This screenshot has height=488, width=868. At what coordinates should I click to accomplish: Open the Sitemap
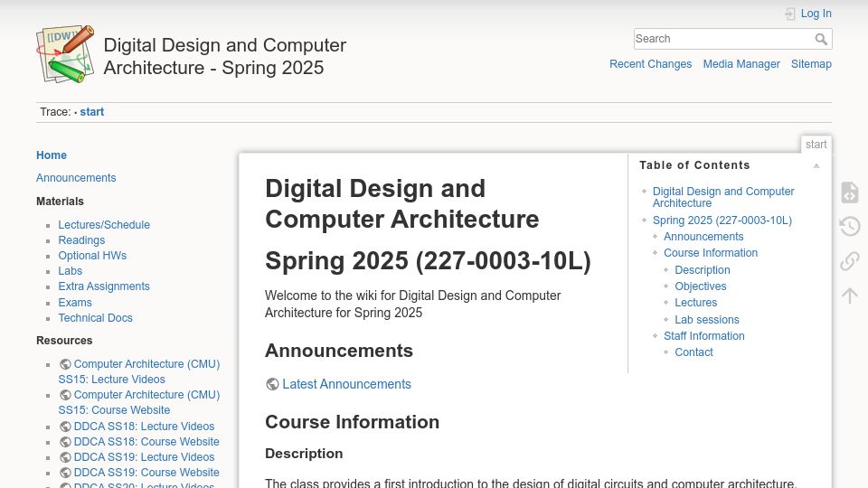[811, 64]
